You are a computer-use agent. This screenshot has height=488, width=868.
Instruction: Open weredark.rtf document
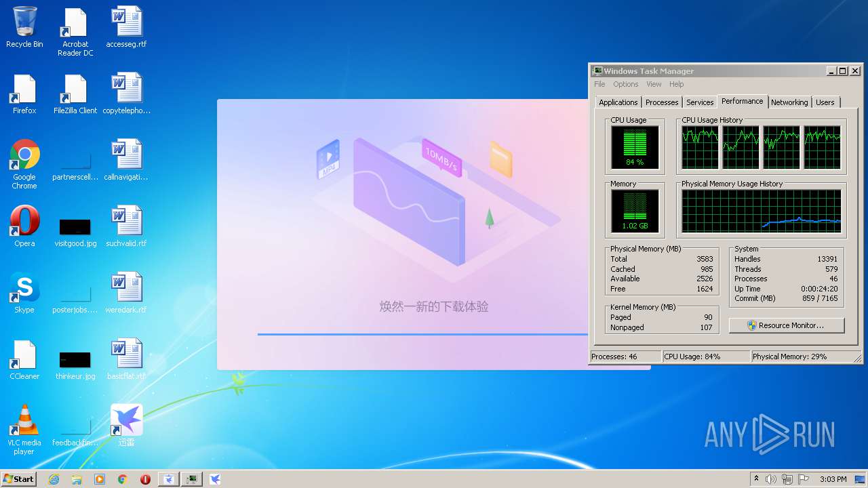tap(126, 293)
